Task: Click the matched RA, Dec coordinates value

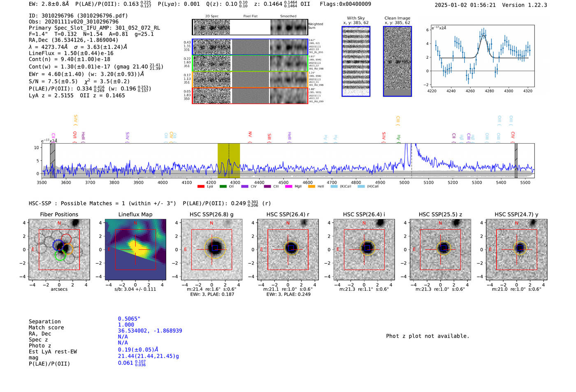Action: (150, 331)
